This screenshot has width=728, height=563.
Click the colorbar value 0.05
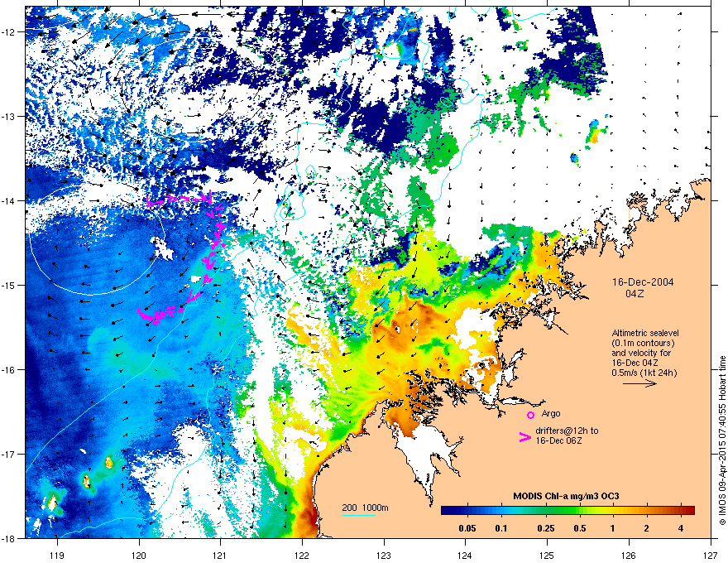[x=467, y=528]
